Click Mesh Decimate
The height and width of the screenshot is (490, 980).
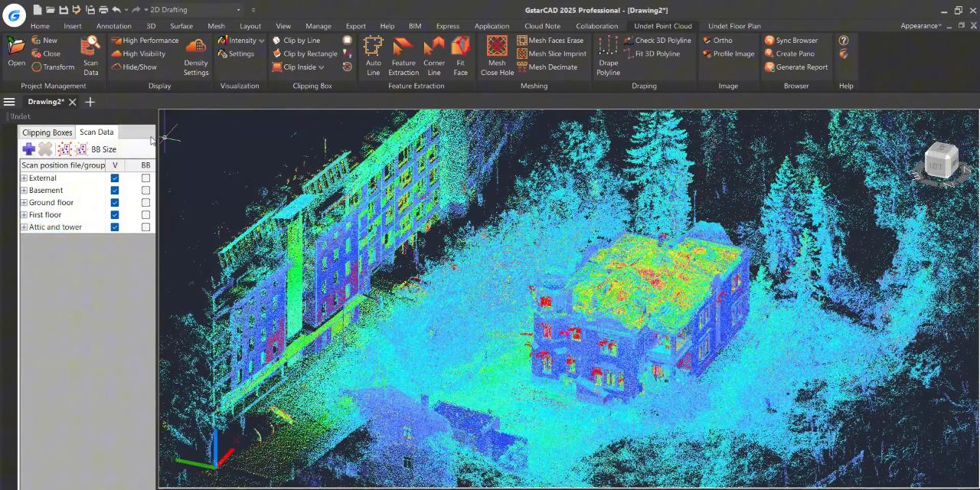(x=547, y=67)
